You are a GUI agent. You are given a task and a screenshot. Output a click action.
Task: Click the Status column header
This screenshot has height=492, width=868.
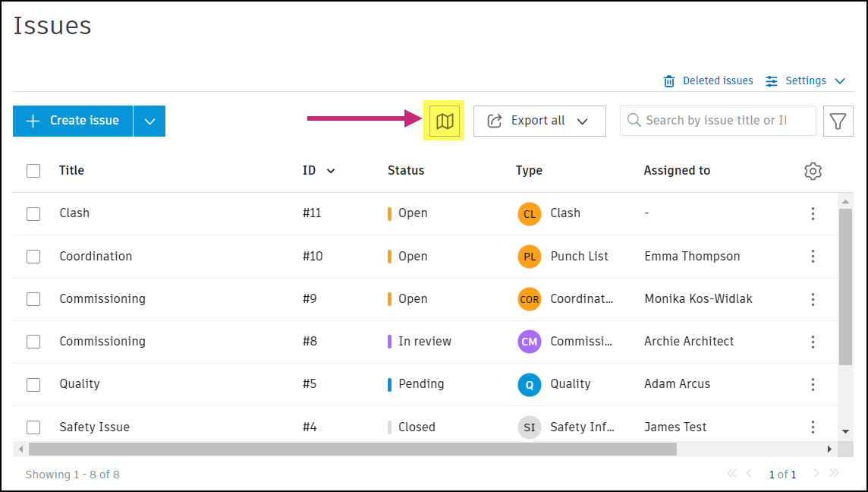[406, 171]
